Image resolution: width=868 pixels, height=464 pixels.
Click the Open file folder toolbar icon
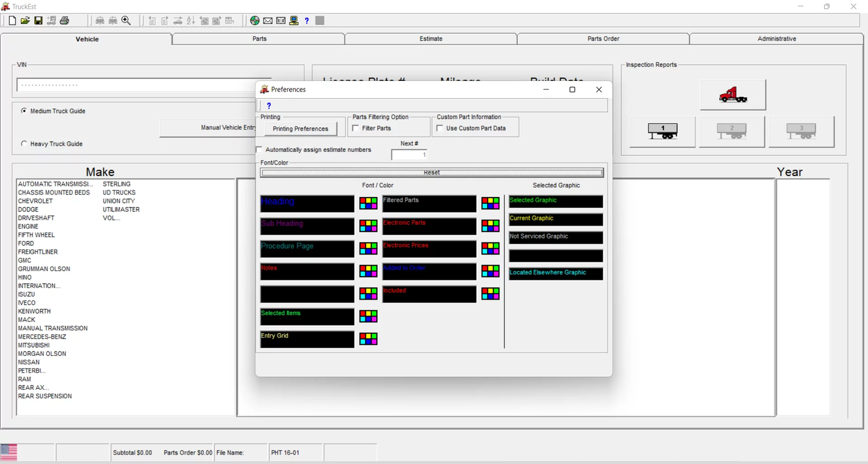(x=25, y=20)
